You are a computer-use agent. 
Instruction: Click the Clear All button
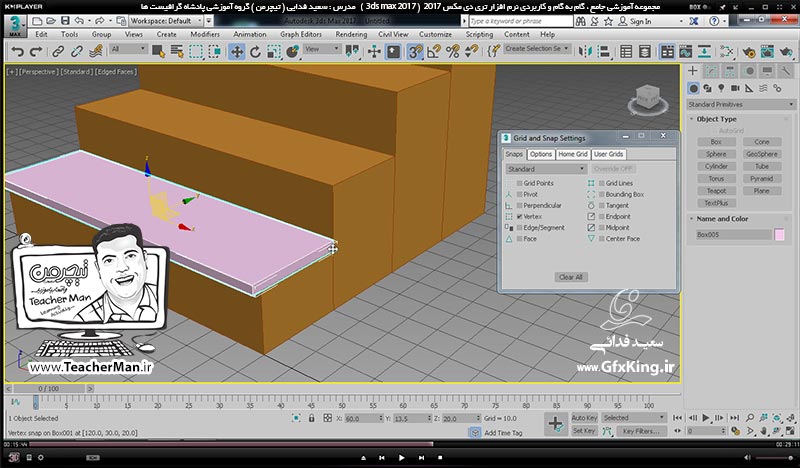click(x=570, y=277)
